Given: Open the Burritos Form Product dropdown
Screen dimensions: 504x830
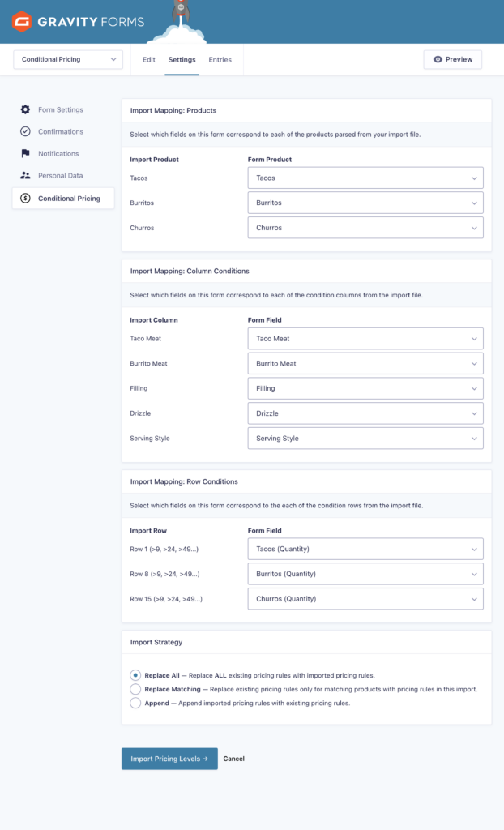Looking at the screenshot, I should pyautogui.click(x=365, y=202).
